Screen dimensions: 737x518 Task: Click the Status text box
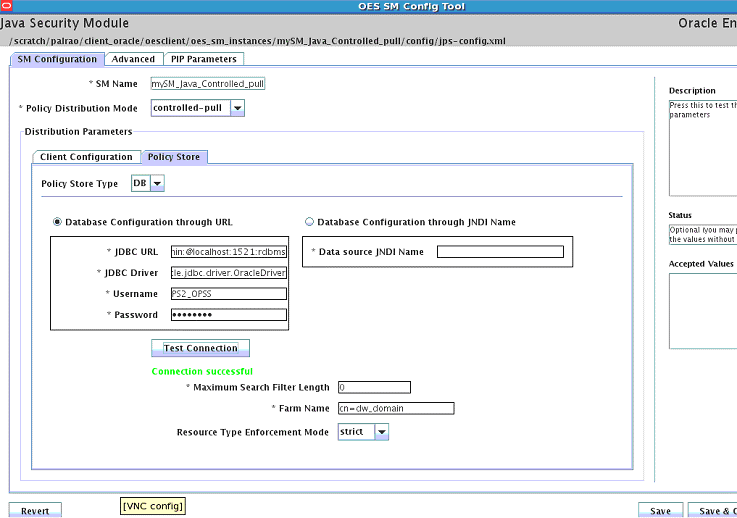(x=703, y=235)
